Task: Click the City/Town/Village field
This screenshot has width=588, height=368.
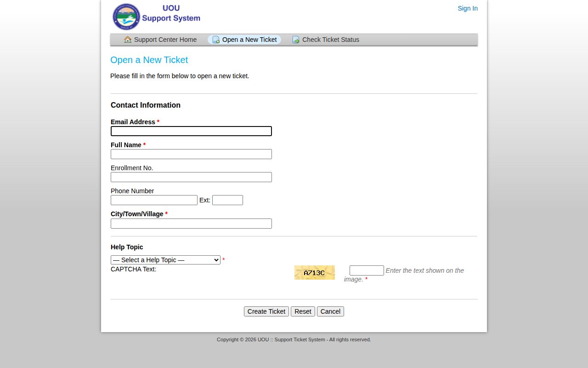Action: point(191,224)
